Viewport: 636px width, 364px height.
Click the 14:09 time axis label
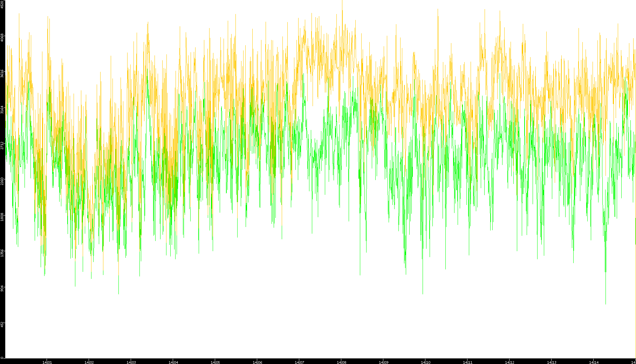[x=383, y=362]
